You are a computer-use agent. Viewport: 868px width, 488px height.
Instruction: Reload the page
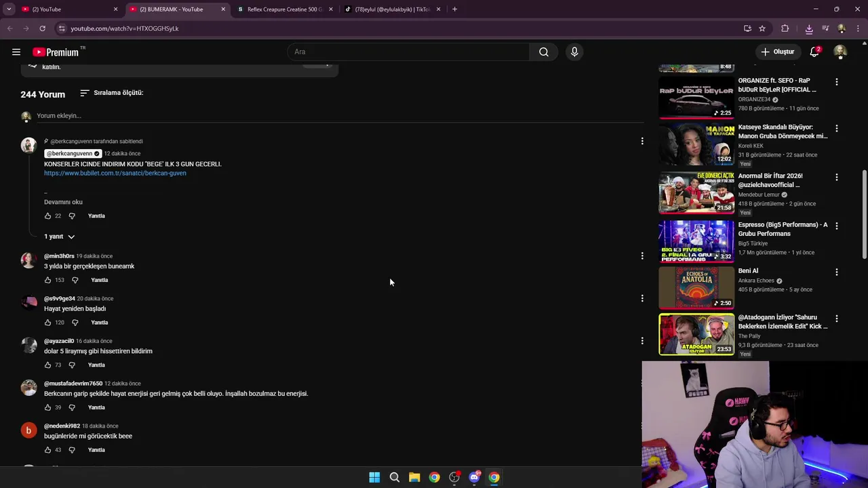coord(42,28)
